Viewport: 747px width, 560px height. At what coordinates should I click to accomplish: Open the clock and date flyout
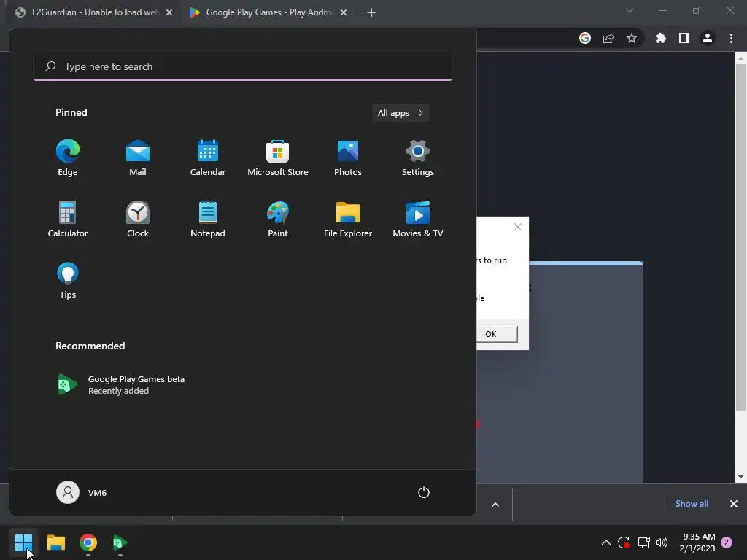point(697,542)
